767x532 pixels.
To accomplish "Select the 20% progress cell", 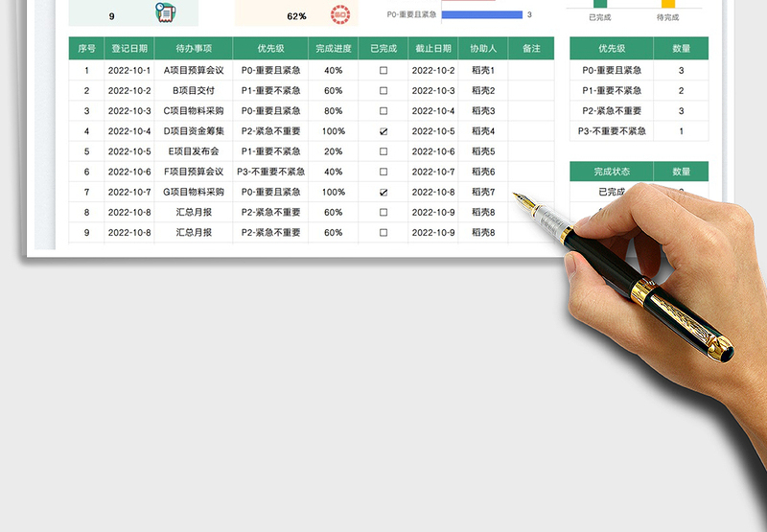I will point(333,151).
